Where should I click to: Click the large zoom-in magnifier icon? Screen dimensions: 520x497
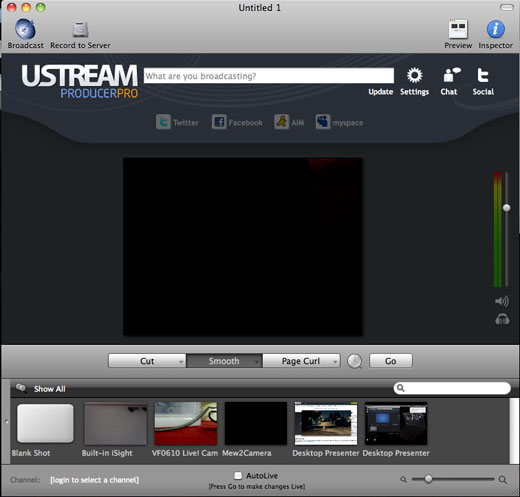point(503,480)
